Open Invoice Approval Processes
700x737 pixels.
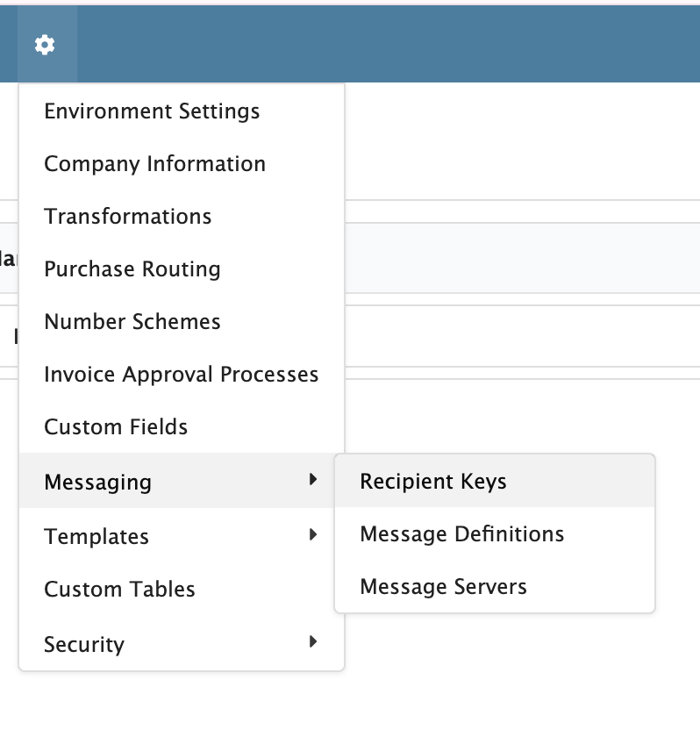pos(181,375)
